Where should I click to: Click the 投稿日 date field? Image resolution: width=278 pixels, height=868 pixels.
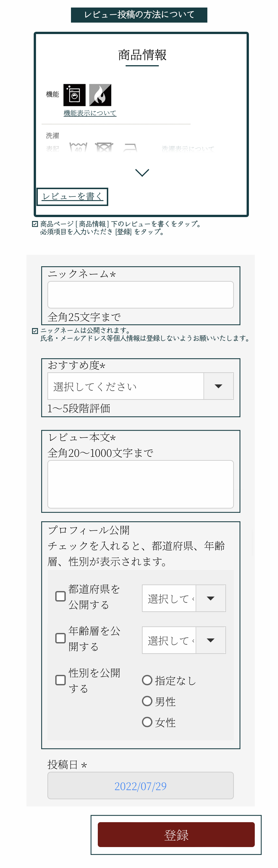click(140, 785)
